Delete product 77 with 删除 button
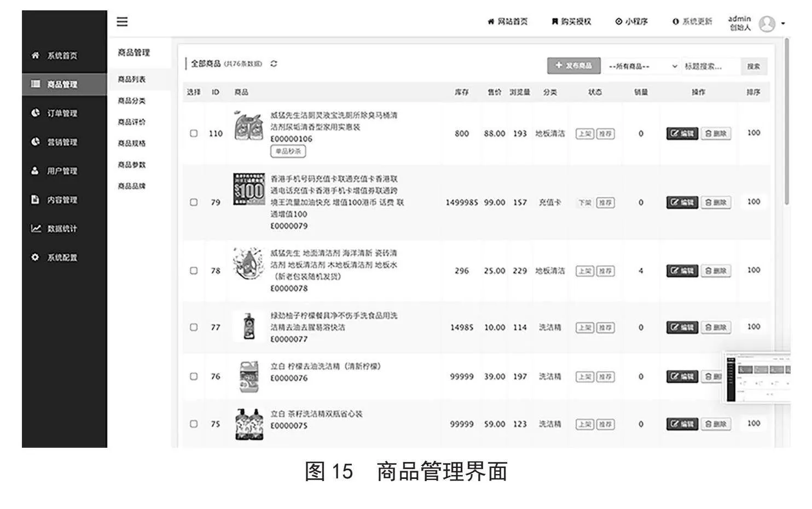Viewport: 812px width, 509px height. pos(716,327)
